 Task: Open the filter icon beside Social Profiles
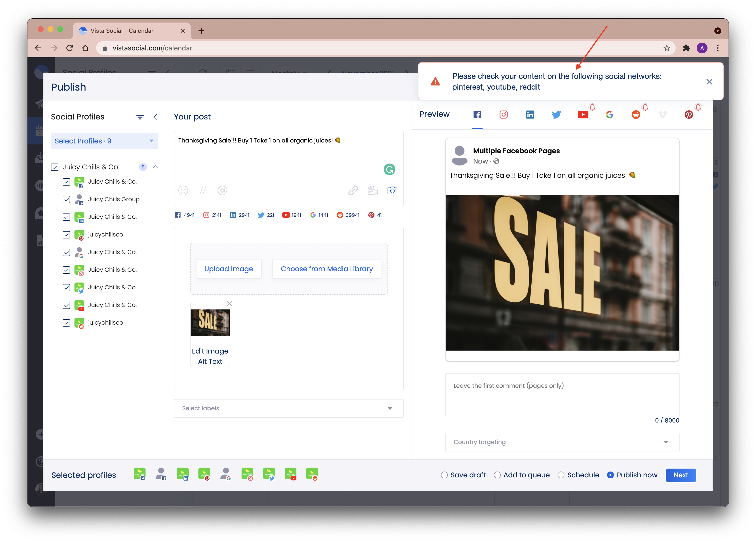click(140, 117)
